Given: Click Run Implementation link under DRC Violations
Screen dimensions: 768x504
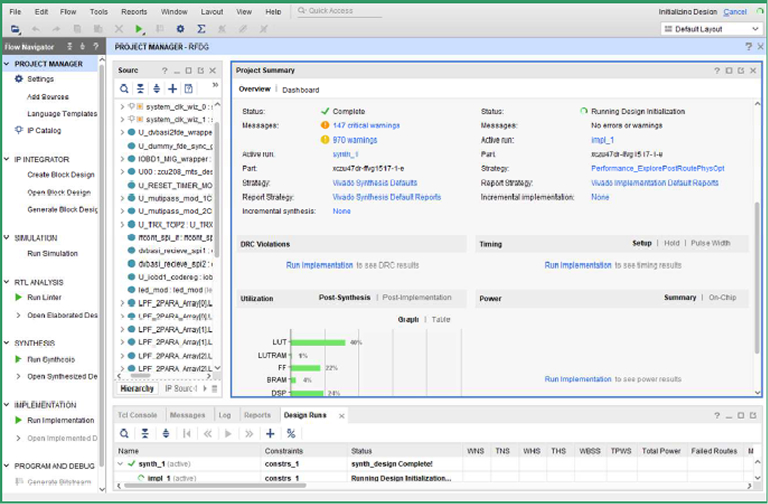Looking at the screenshot, I should (319, 265).
